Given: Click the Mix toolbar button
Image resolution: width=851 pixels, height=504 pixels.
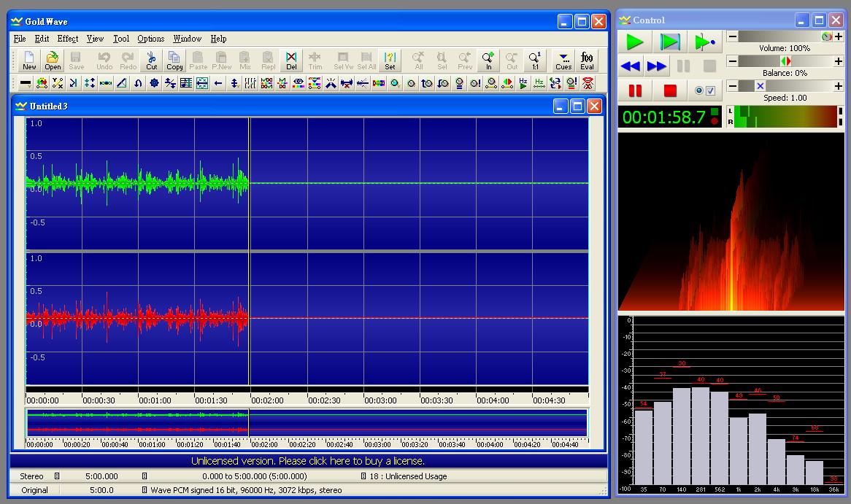Looking at the screenshot, I should (244, 61).
